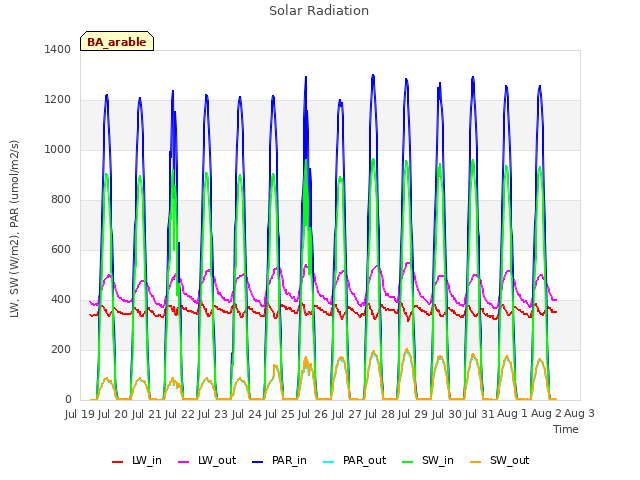Click the red LW_in legend color marker
640x480 pixels.
[x=118, y=462]
